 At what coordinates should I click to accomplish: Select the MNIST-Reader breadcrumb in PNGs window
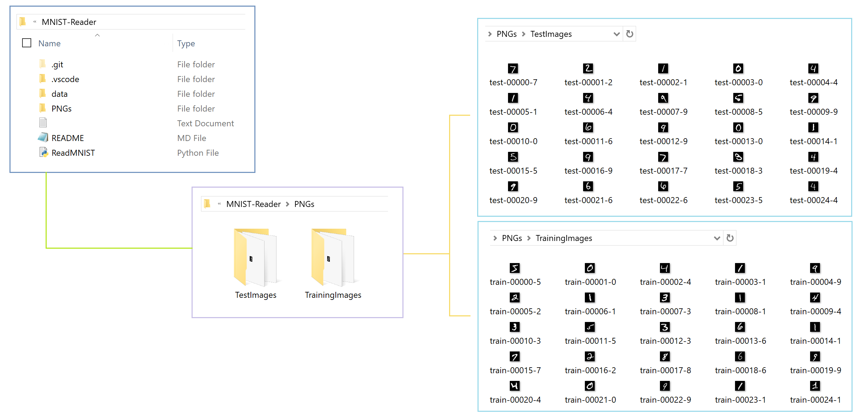tap(254, 204)
